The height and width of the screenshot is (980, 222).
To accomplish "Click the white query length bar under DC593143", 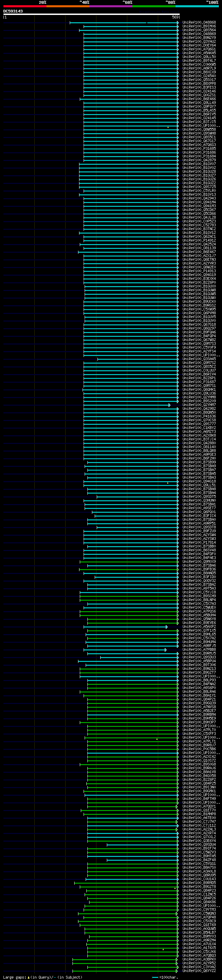I will tap(92, 15).
